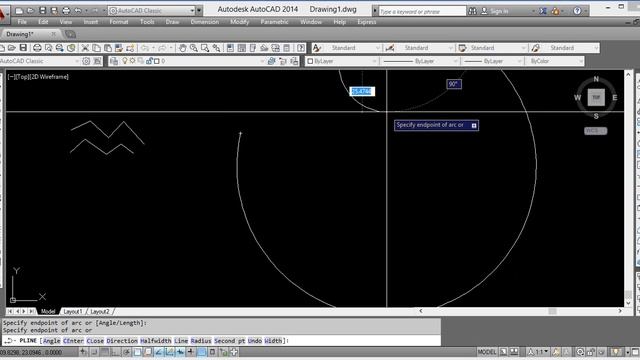Click the TOP face of the ViewCube

pyautogui.click(x=596, y=98)
